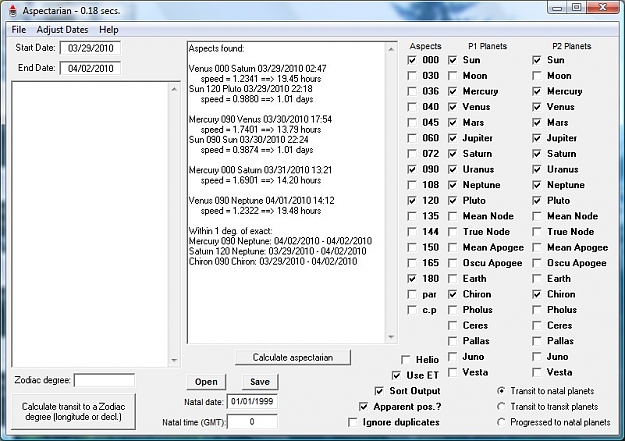Check True Node in the P2 Planets column

[537, 232]
